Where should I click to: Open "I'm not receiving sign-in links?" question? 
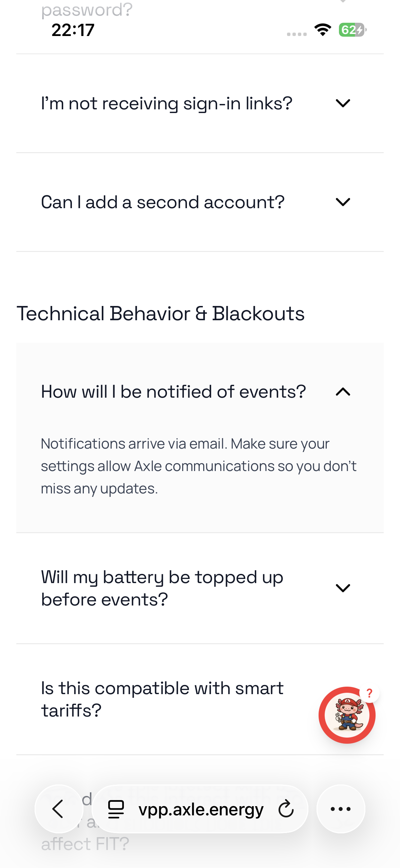click(200, 103)
